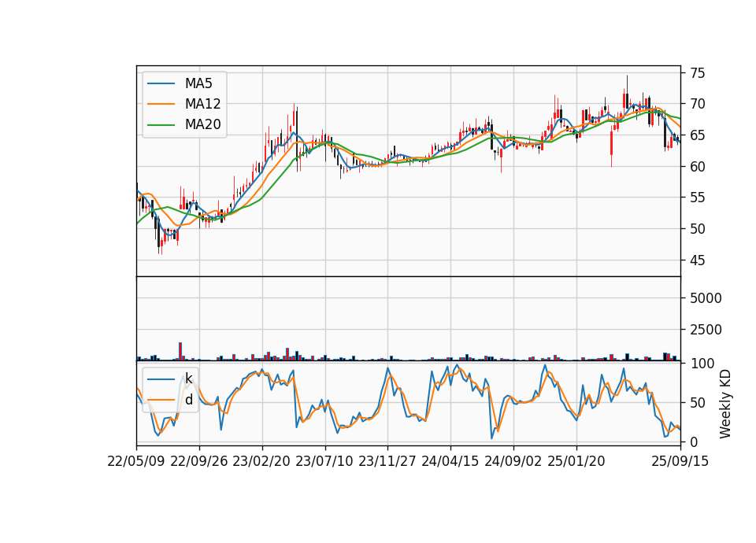Click the 23/07/10 date axis label
Screen dimensions: 756x543
[x=324, y=461]
